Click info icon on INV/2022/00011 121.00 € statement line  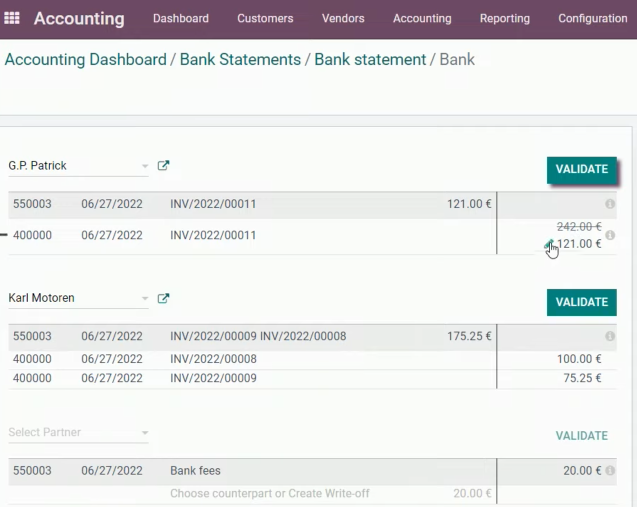coord(610,204)
